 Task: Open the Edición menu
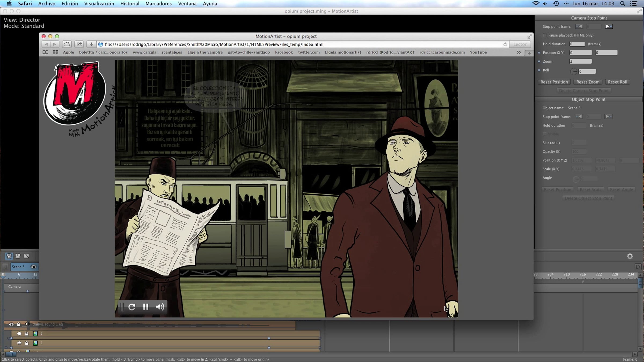click(x=70, y=3)
